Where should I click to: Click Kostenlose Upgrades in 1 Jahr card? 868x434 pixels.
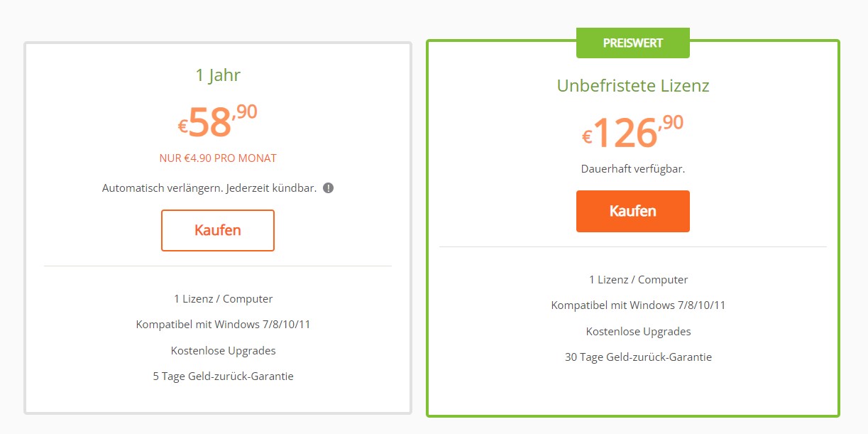[223, 351]
